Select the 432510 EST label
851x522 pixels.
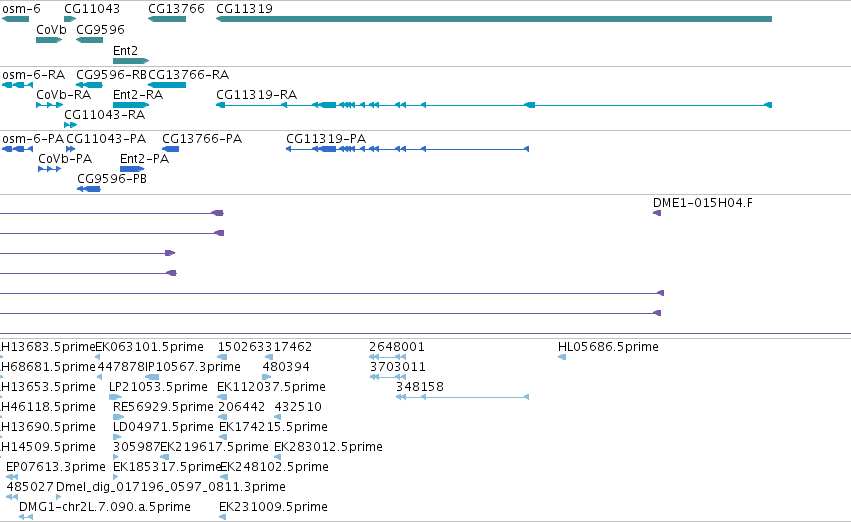[x=298, y=406]
